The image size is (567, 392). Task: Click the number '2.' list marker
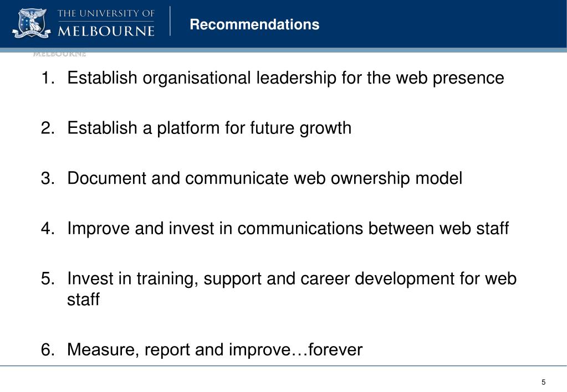tap(48, 128)
